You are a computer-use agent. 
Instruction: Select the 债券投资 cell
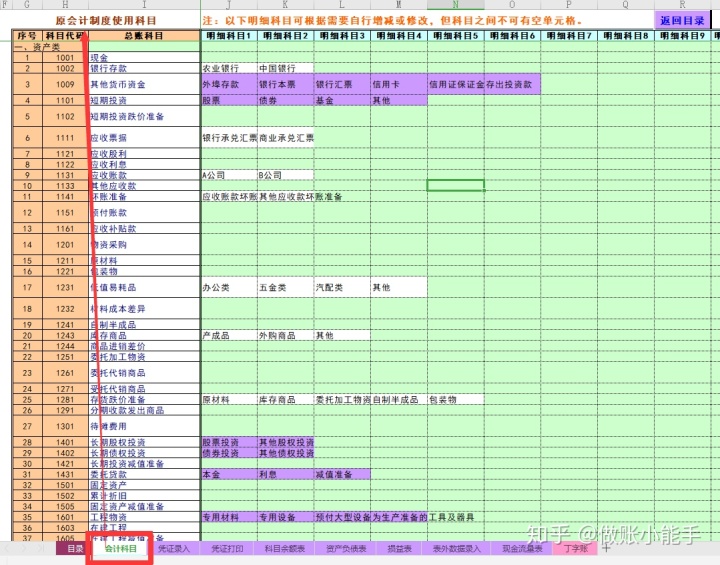click(x=229, y=453)
